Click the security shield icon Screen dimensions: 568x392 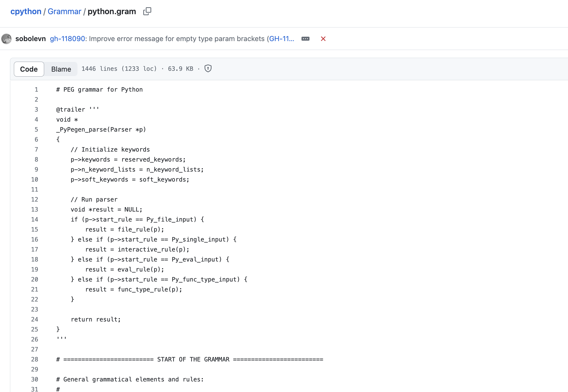(208, 69)
